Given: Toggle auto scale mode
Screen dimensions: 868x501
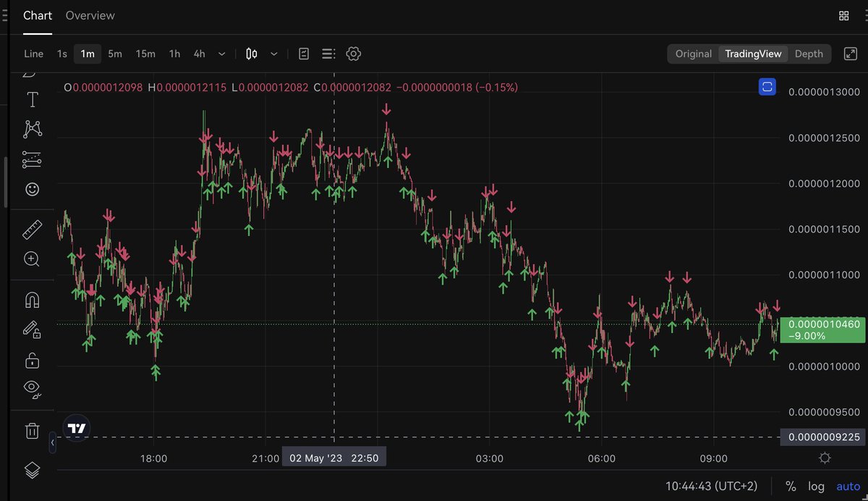Looking at the screenshot, I should (x=848, y=487).
